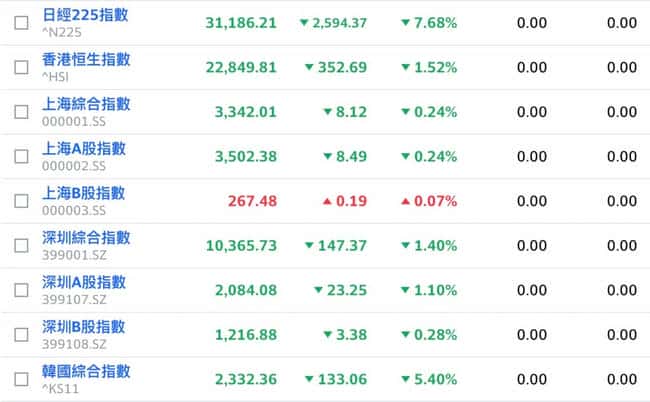Tick the 韓國綜合指數 checkbox
Screen dimensions: 650x402
(x=21, y=379)
